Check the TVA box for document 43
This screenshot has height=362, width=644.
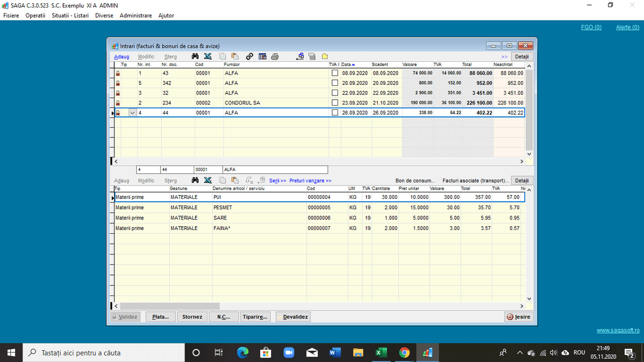(335, 73)
